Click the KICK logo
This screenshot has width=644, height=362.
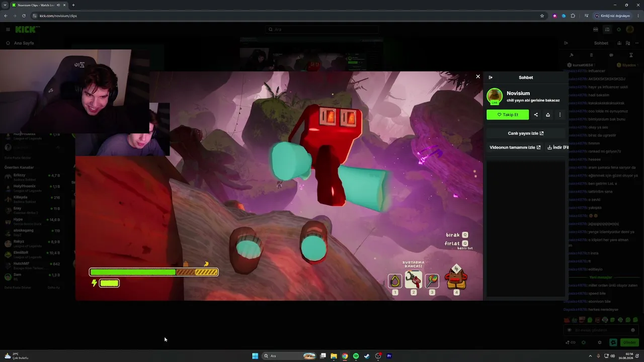coord(26,30)
